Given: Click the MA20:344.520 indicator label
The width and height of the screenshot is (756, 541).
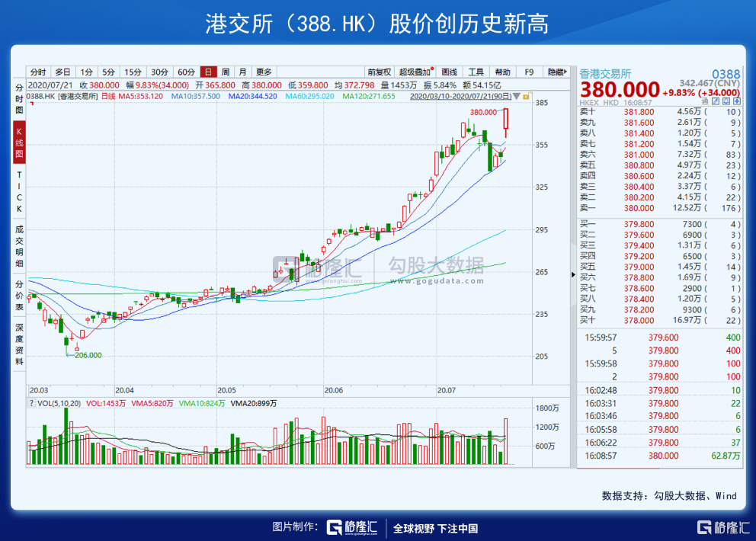Looking at the screenshot, I should click(253, 97).
